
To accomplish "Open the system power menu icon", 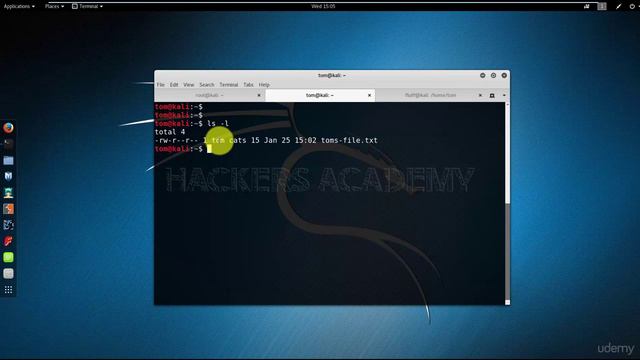I will tap(632, 6).
